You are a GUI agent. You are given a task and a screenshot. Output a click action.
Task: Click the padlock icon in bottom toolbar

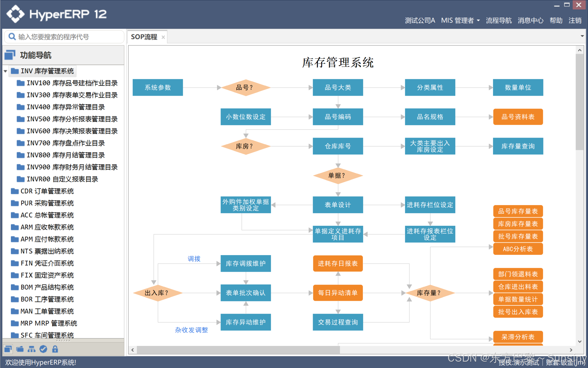coord(55,349)
